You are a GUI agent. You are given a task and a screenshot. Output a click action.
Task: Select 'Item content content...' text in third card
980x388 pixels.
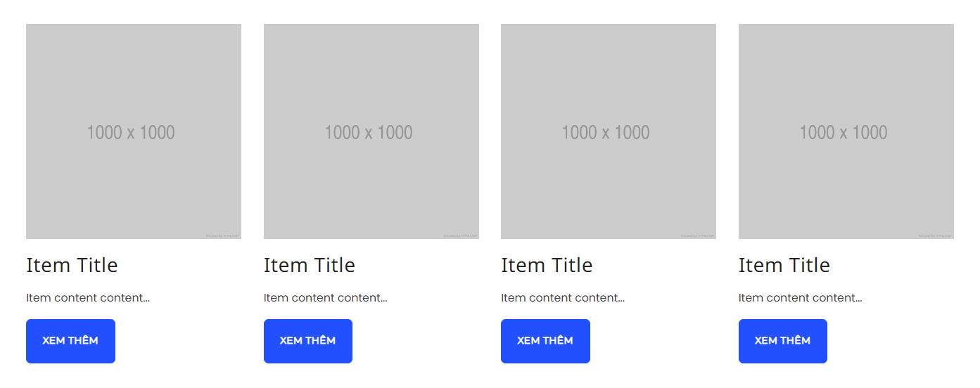pos(563,297)
